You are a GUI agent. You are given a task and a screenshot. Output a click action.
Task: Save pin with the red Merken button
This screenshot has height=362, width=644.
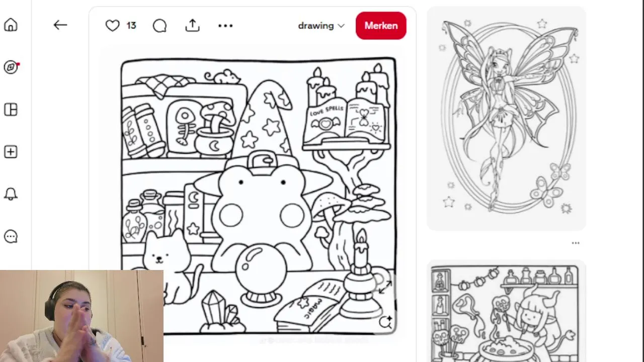381,26
